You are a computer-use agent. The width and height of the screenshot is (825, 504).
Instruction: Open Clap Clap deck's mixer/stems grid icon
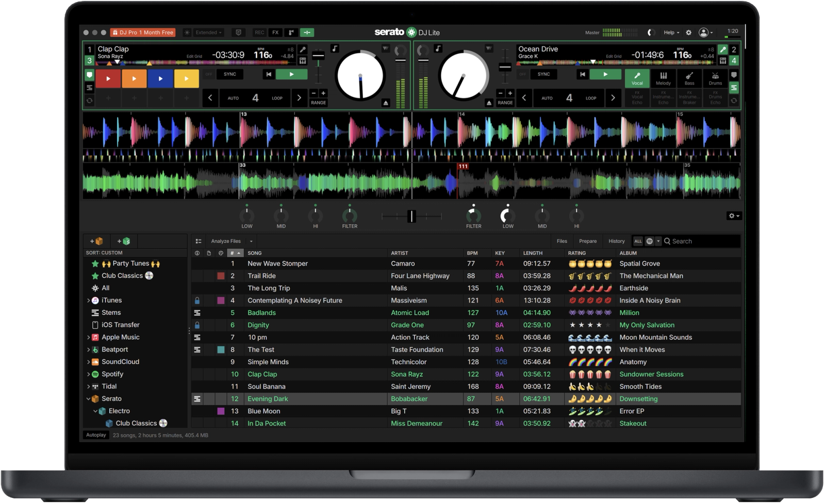(303, 61)
